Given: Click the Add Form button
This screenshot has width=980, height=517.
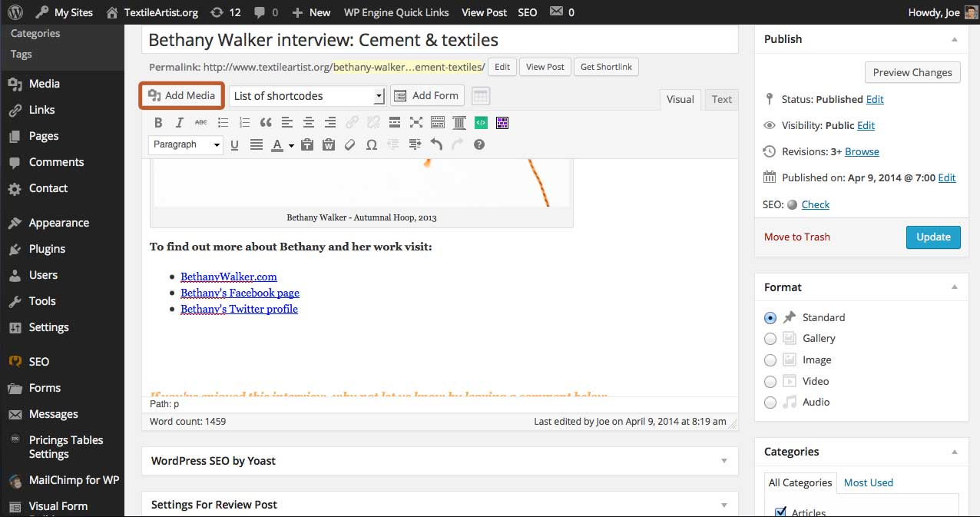Looking at the screenshot, I should click(427, 95).
